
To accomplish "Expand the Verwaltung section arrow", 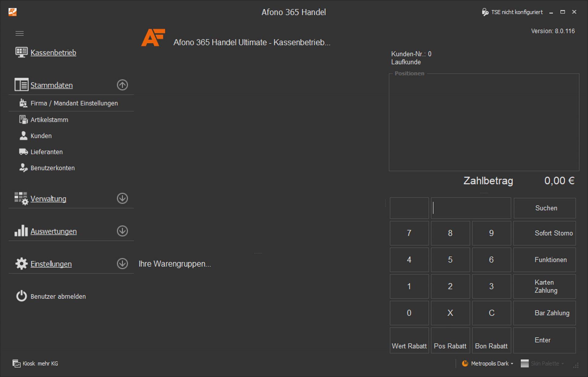I will click(122, 198).
